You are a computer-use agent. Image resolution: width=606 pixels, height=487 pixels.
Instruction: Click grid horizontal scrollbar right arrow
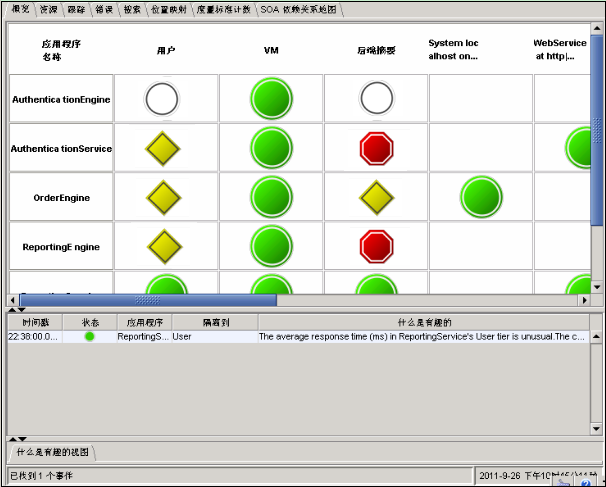(584, 300)
